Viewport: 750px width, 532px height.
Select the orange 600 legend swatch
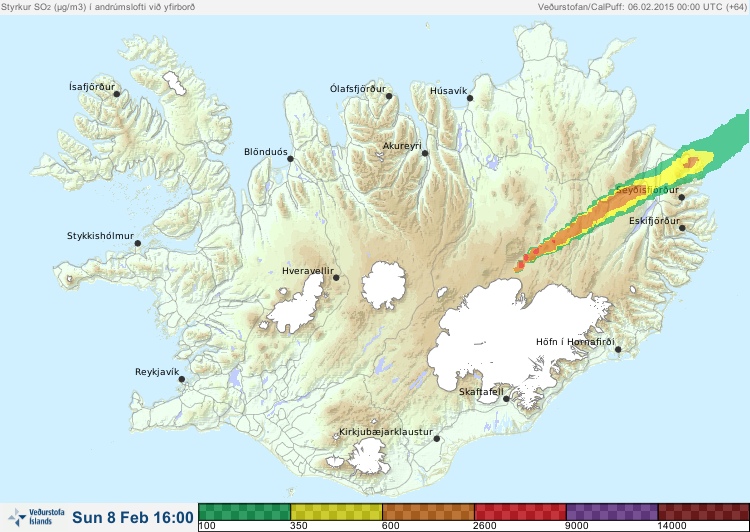tap(428, 512)
